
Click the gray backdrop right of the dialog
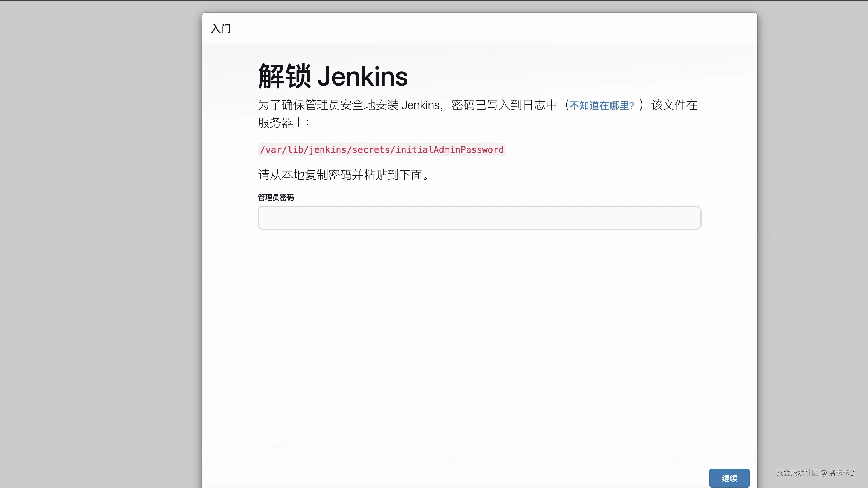click(812, 243)
